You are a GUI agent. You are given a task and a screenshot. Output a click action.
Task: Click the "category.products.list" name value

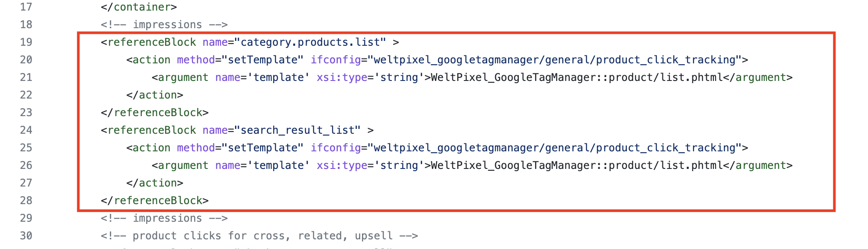(310, 42)
